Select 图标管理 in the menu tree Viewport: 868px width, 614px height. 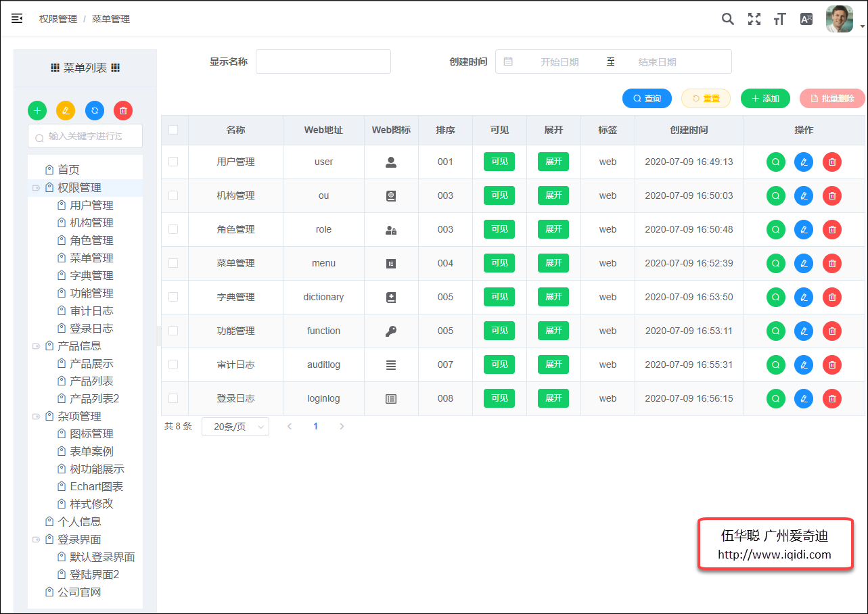click(x=91, y=434)
